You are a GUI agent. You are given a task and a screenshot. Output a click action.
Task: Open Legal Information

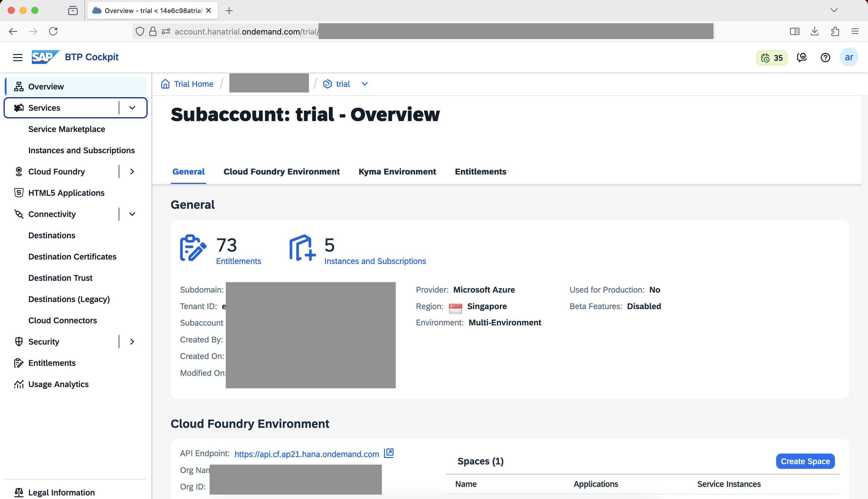coord(61,493)
